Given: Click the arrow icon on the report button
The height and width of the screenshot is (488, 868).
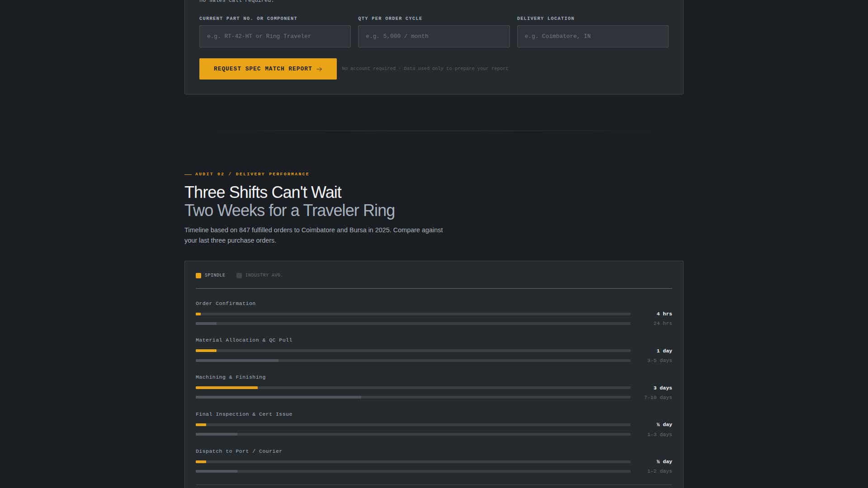Looking at the screenshot, I should point(320,69).
